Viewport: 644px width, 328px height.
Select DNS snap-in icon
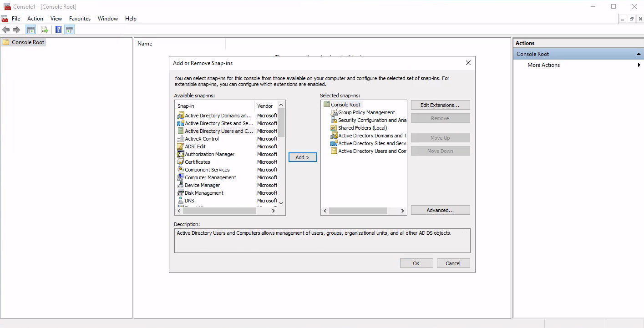click(x=181, y=201)
